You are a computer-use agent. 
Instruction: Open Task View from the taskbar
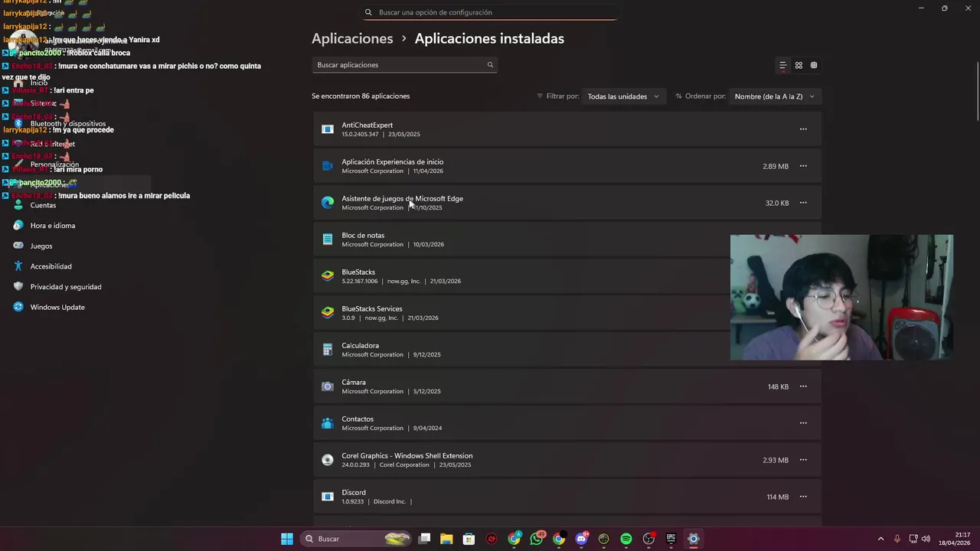tap(425, 539)
